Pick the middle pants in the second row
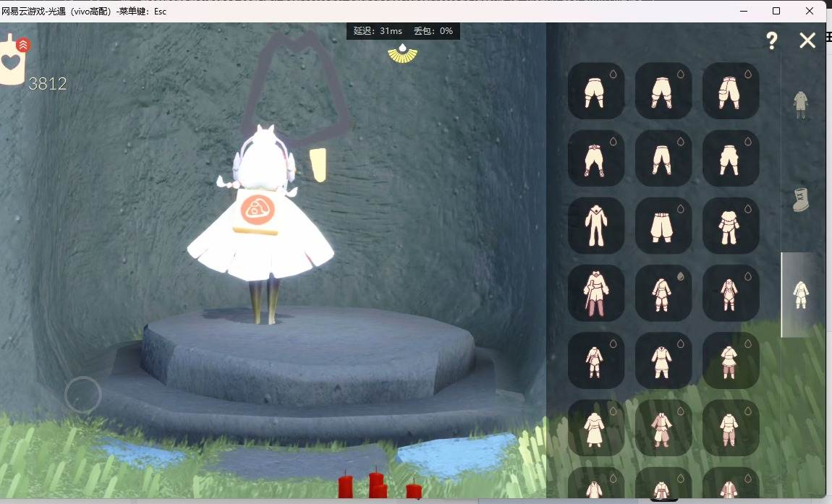 pyautogui.click(x=663, y=158)
